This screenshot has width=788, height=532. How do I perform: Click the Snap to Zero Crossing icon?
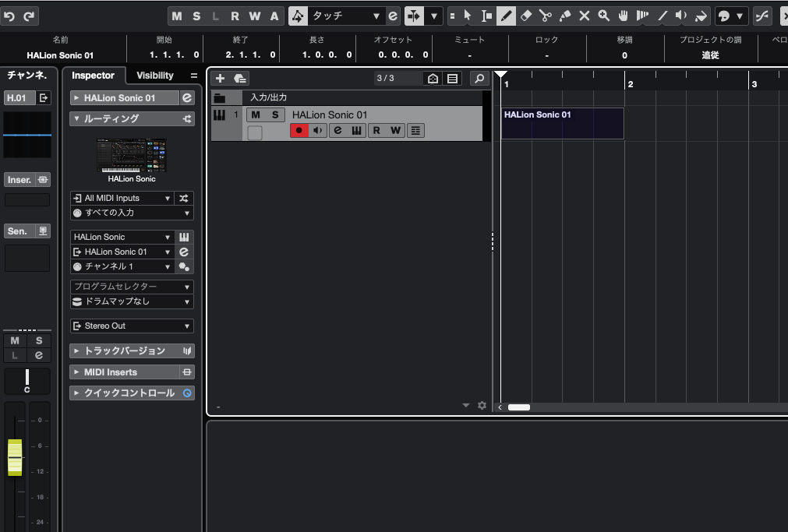762,16
